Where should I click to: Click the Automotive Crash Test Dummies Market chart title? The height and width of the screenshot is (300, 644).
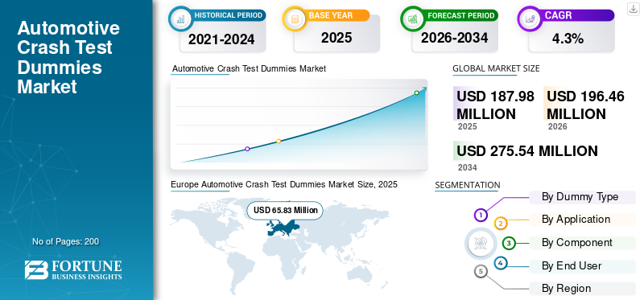249,68
